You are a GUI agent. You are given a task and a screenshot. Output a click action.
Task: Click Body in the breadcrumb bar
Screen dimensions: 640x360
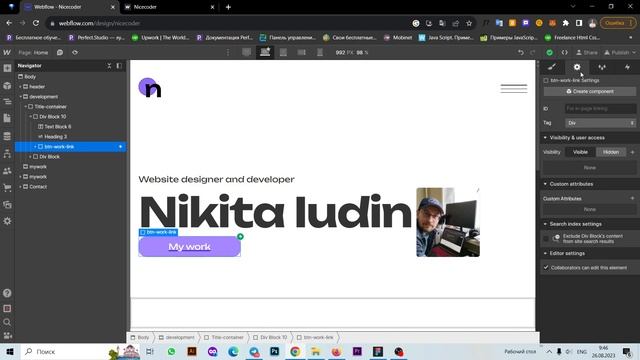pos(140,338)
